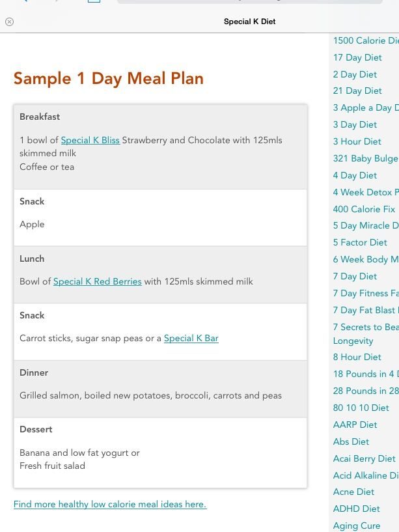Open the Aging Cure link
The height and width of the screenshot is (532, 399).
coord(357,525)
